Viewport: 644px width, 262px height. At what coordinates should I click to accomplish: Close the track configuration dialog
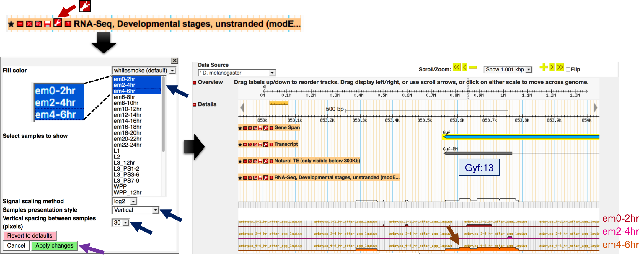[175, 60]
